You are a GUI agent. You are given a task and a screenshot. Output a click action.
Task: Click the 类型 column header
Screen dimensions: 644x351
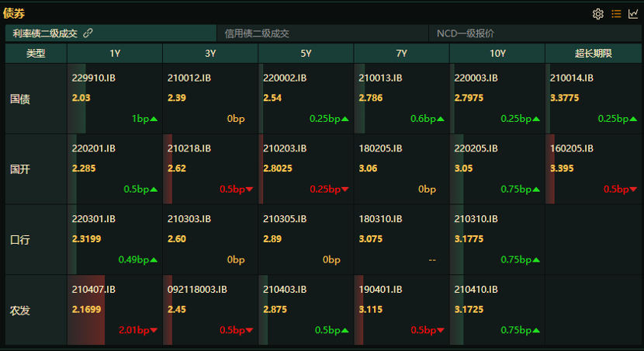tap(36, 54)
